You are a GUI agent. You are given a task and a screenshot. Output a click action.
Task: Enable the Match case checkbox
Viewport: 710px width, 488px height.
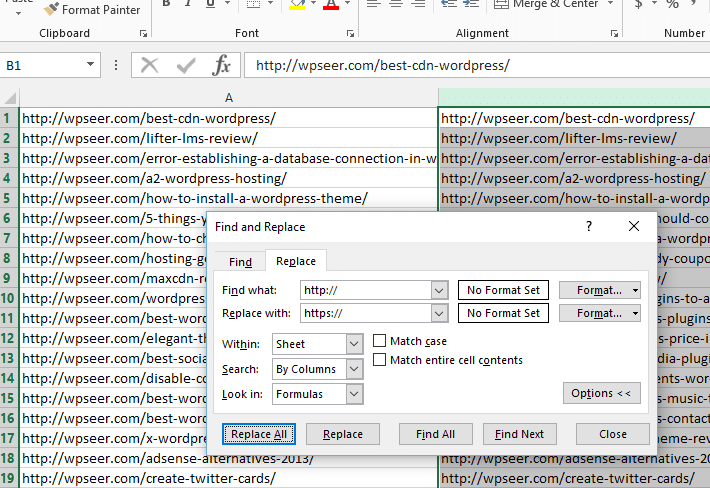point(379,340)
